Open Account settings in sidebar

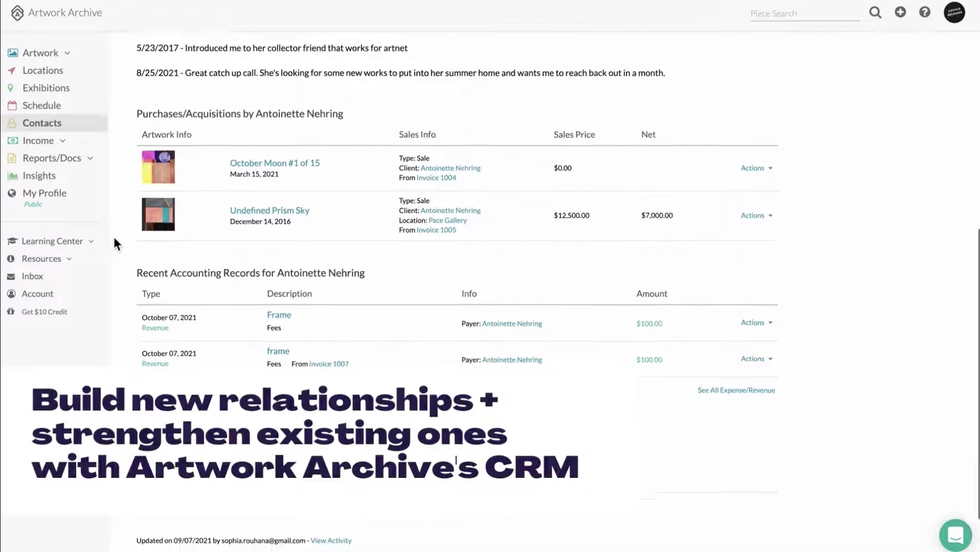(x=37, y=294)
